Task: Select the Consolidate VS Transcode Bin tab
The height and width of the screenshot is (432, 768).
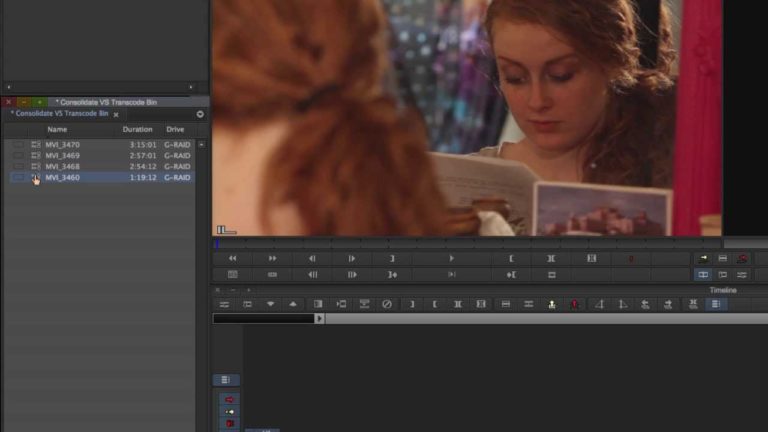Action: tap(59, 113)
